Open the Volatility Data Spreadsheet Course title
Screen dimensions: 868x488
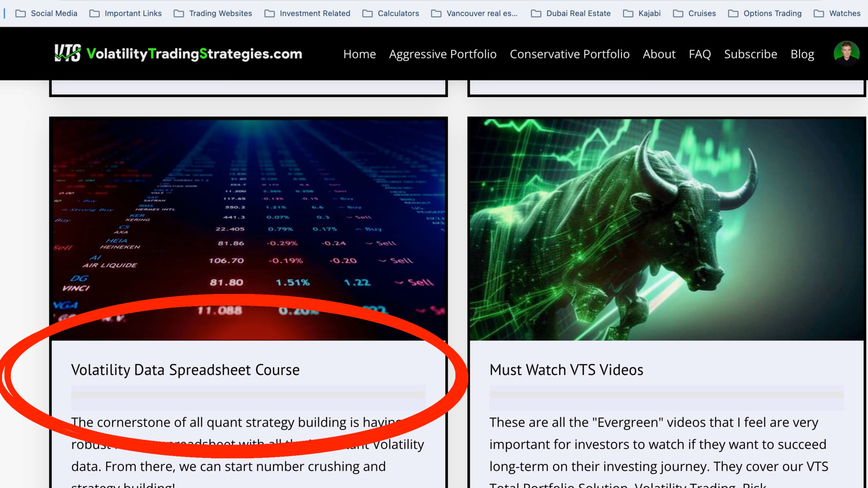coord(185,370)
